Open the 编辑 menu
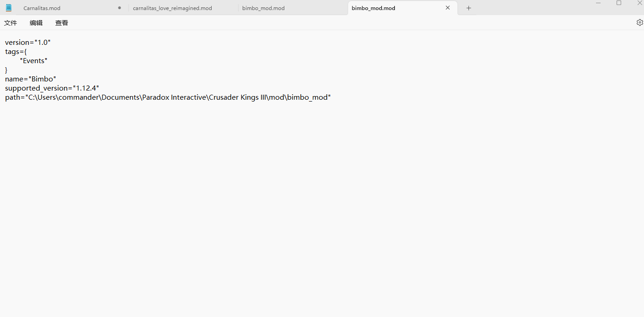The width and height of the screenshot is (644, 317). [36, 23]
